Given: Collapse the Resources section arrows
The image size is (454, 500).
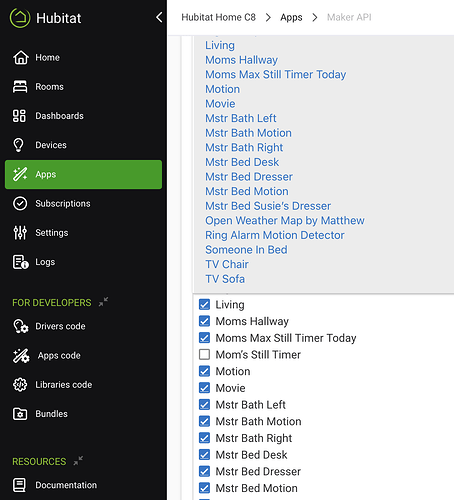Looking at the screenshot, I should [78, 461].
